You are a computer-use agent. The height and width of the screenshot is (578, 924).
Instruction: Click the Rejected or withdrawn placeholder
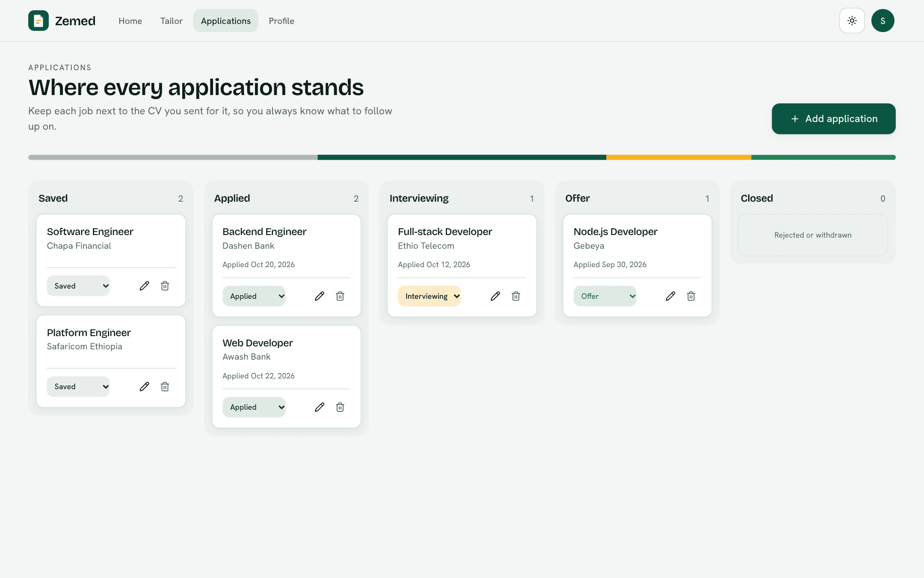pos(813,235)
